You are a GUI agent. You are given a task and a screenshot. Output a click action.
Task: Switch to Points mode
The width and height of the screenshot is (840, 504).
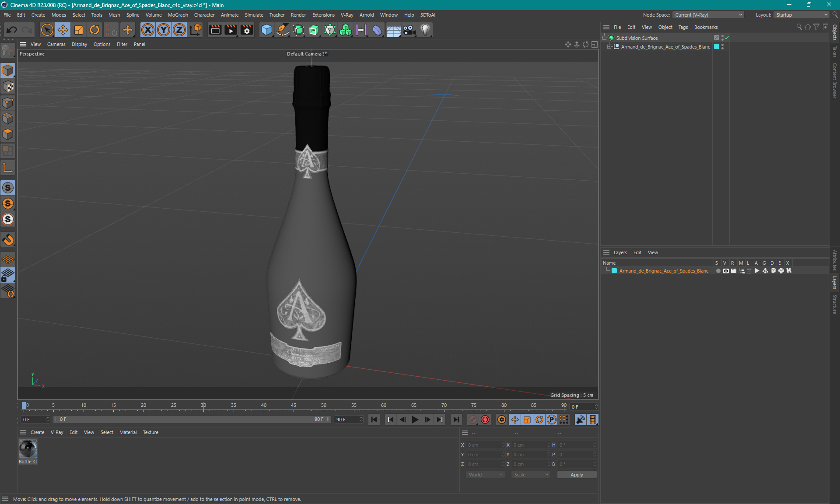coord(8,103)
